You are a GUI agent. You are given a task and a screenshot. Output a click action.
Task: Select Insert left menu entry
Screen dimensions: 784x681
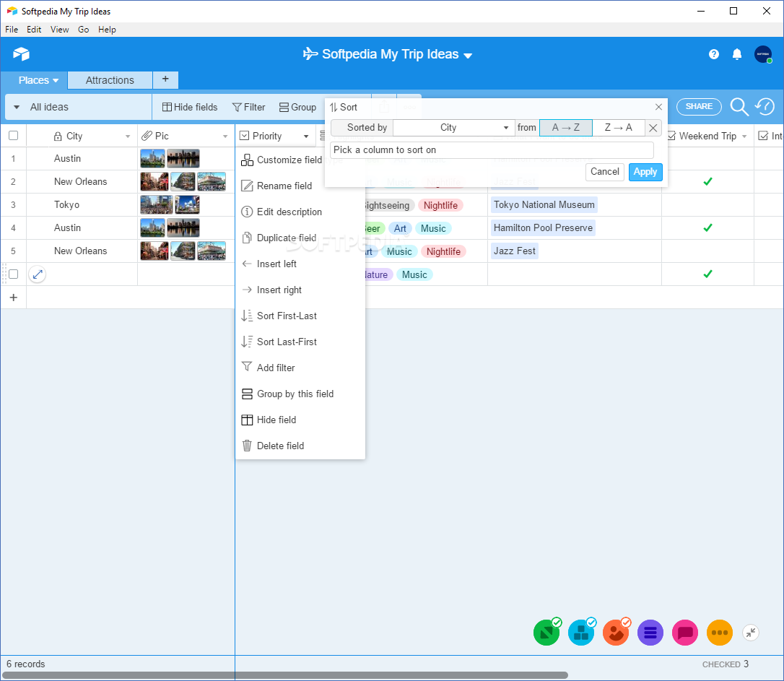tap(300, 264)
